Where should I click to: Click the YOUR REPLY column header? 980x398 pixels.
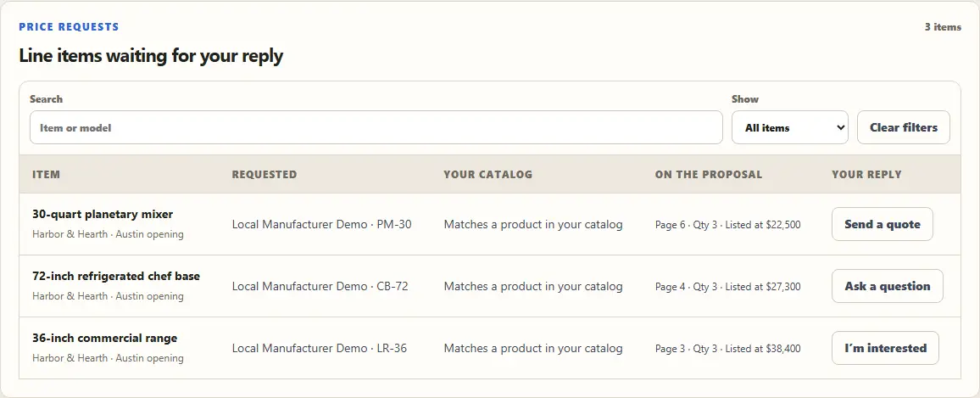(x=867, y=174)
